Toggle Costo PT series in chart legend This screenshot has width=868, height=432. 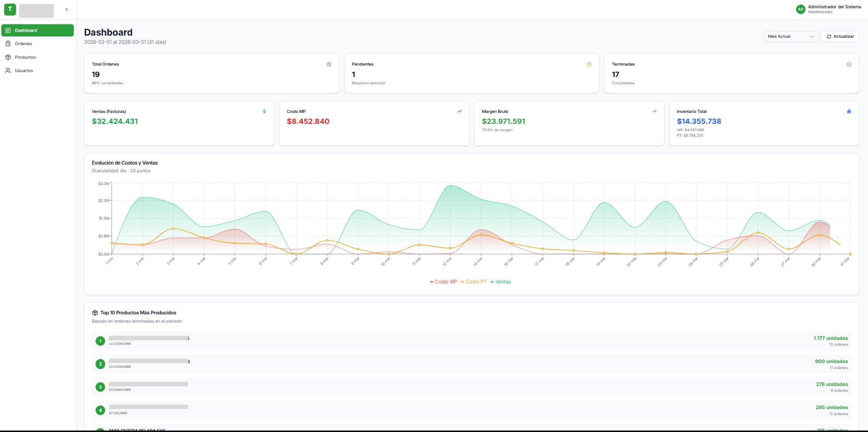[474, 282]
